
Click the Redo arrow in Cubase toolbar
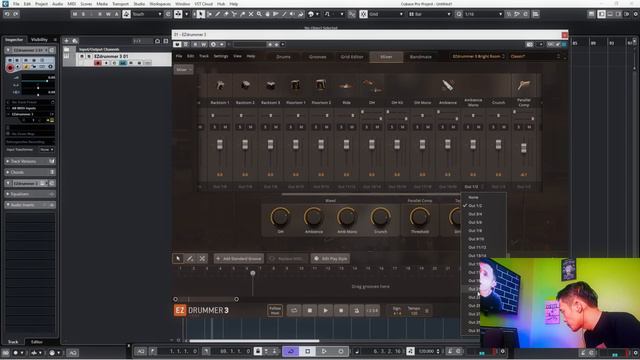(x=16, y=14)
